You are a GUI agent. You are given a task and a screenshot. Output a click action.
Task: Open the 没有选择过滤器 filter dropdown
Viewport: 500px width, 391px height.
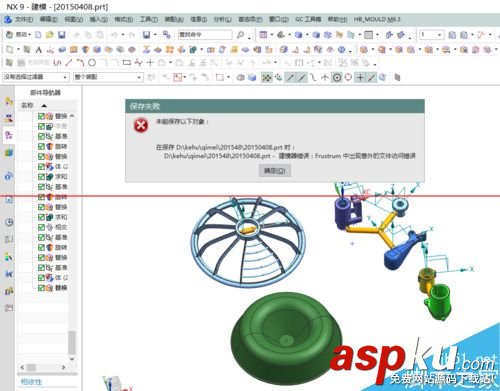pyautogui.click(x=36, y=77)
